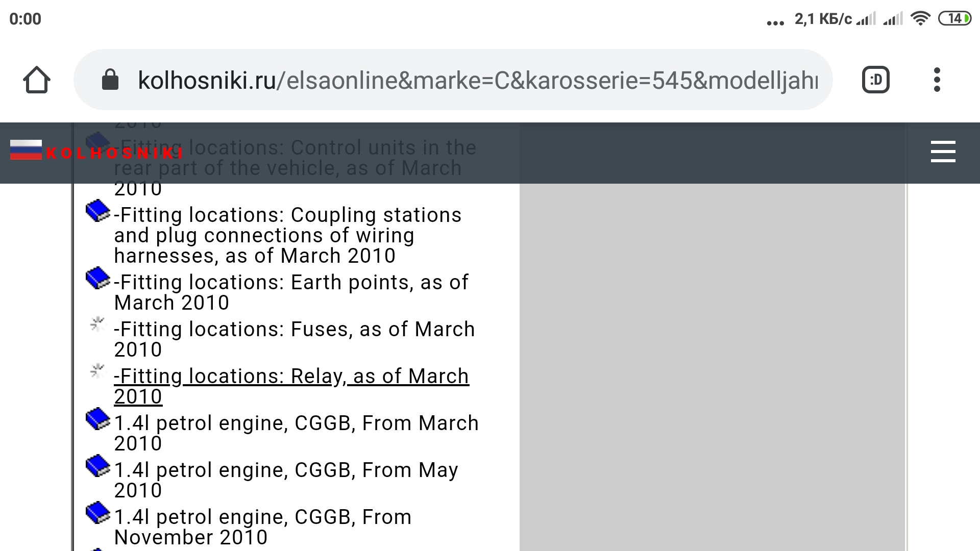Focus the kolhosniki.ru address bar
The height and width of the screenshot is (551, 980).
click(477, 80)
